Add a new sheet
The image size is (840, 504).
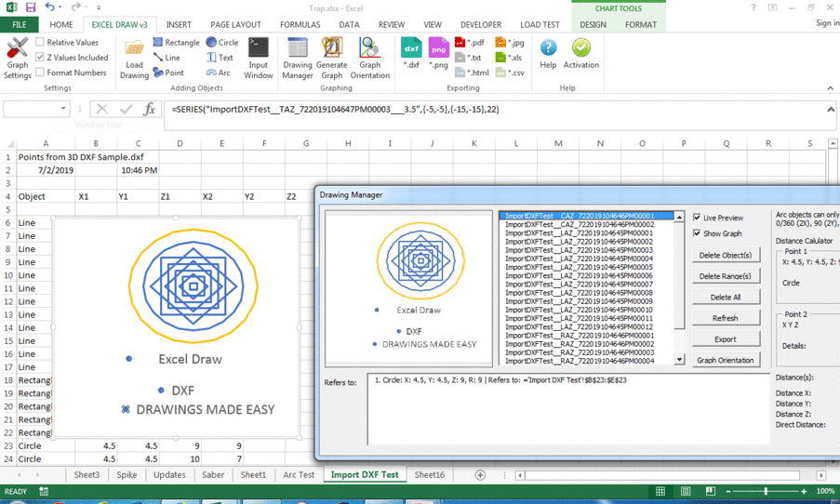pos(481,475)
